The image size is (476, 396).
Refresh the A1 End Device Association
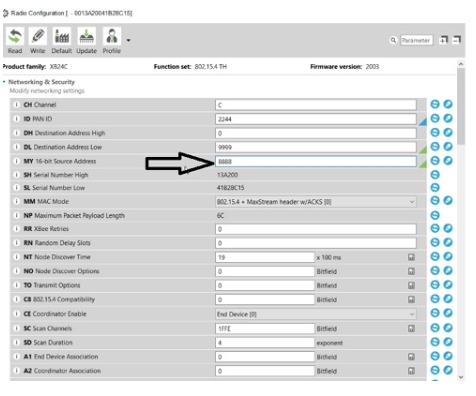coord(435,356)
